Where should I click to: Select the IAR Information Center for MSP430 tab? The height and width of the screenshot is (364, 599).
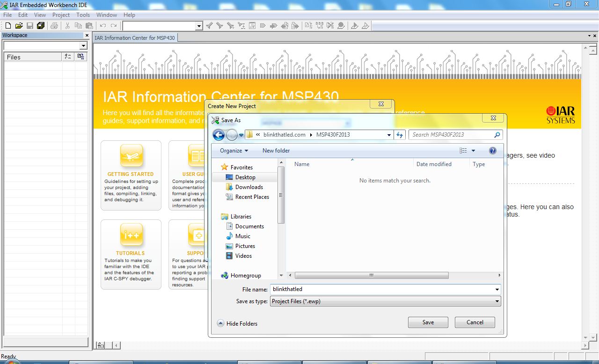point(135,38)
